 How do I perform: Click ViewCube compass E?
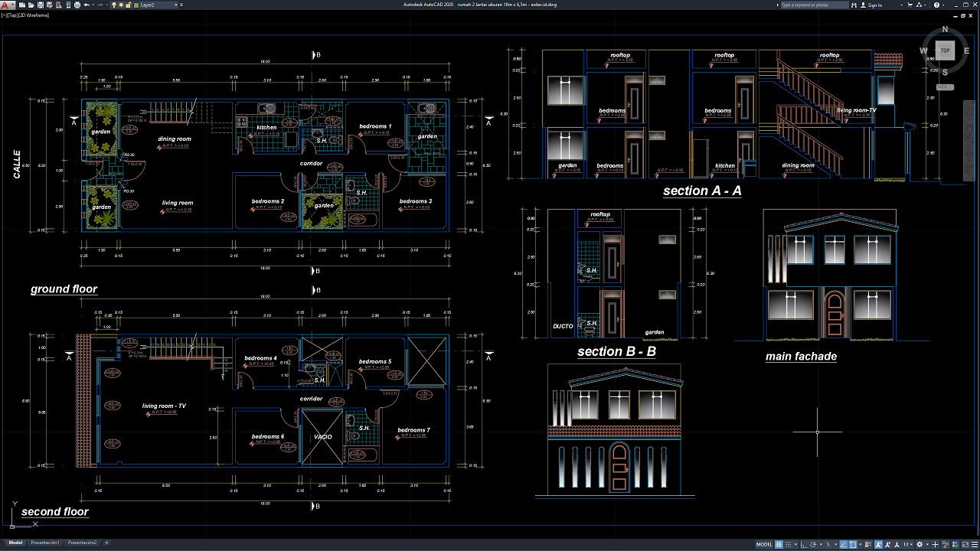(967, 51)
